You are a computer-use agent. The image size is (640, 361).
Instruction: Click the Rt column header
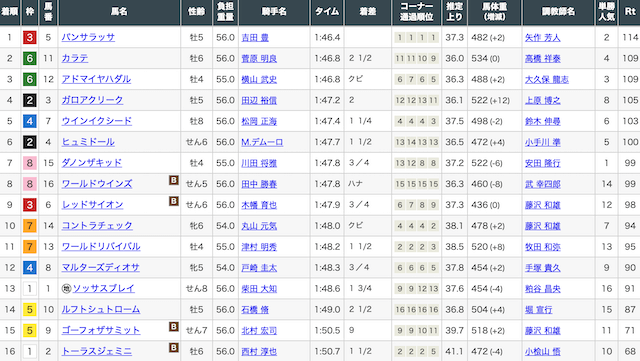(x=630, y=12)
